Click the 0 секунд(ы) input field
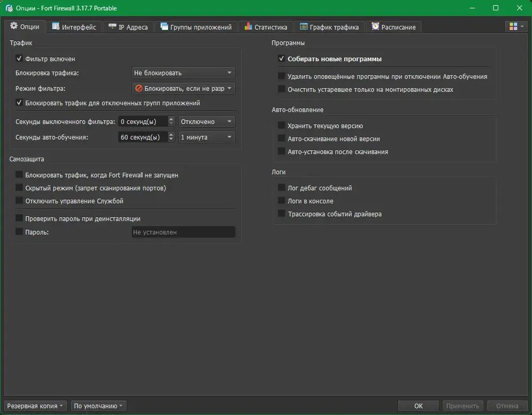The image size is (532, 415). [143, 121]
